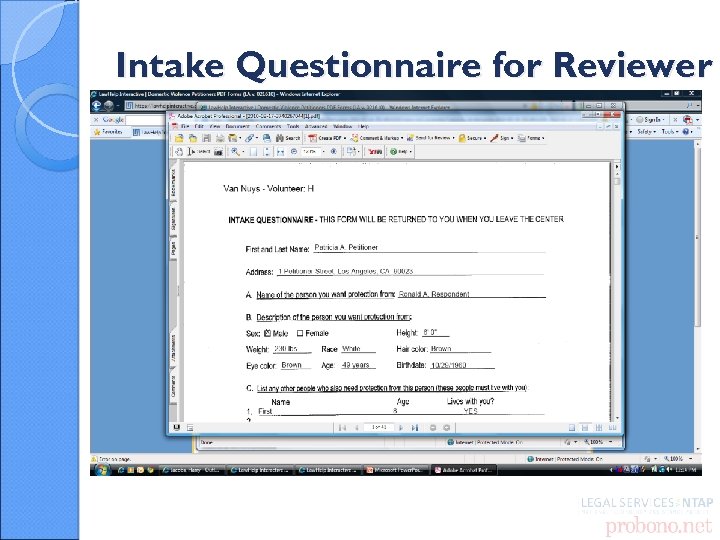720x540 pixels.
Task: Click the Single Page layout icon
Action: click(572, 428)
